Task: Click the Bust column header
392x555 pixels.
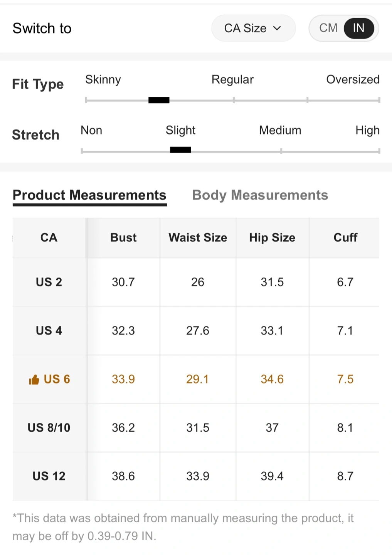Action: click(x=123, y=237)
